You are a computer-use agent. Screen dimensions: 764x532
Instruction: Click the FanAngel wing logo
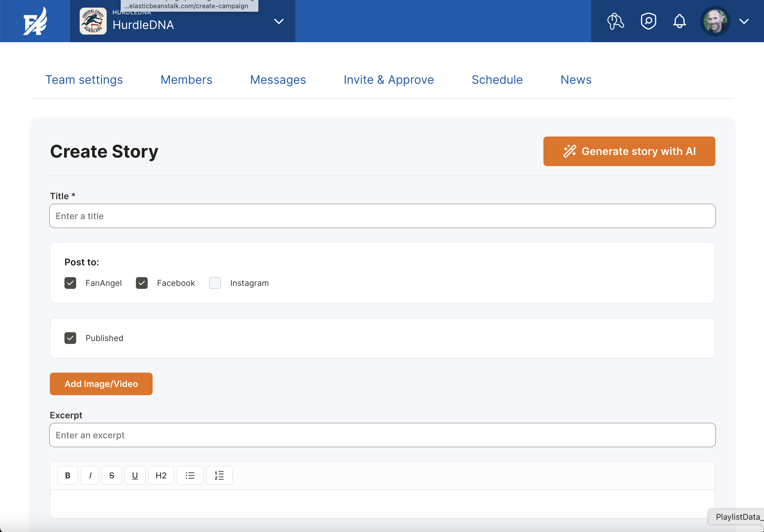click(35, 21)
